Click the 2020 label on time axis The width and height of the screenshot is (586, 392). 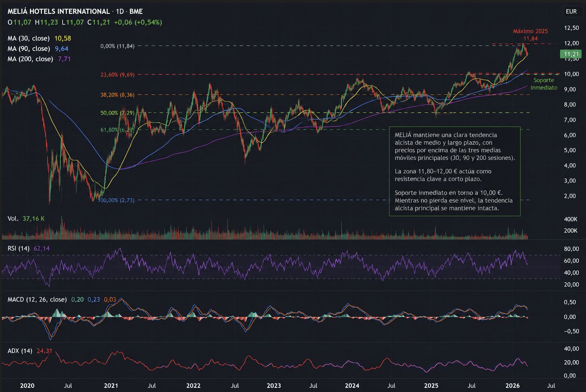tap(27, 386)
